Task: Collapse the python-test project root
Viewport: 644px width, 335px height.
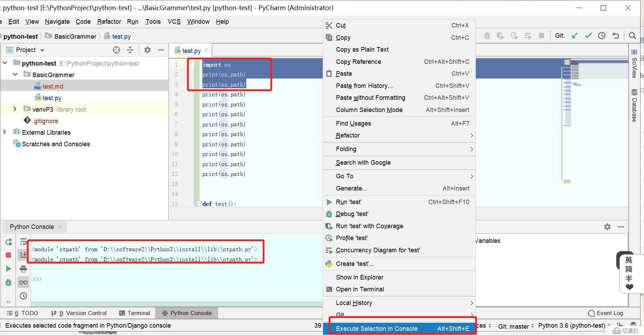Action: (5, 63)
